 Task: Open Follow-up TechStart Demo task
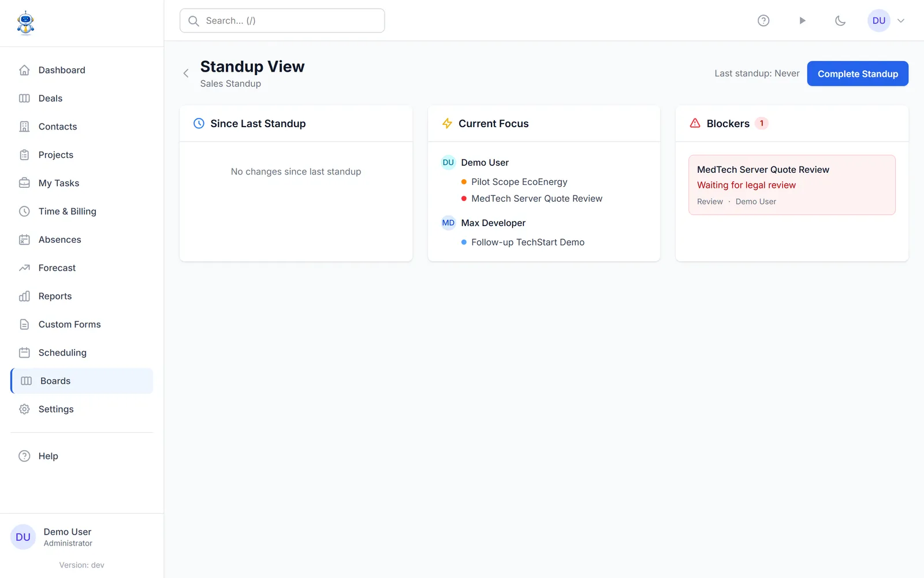(x=528, y=242)
